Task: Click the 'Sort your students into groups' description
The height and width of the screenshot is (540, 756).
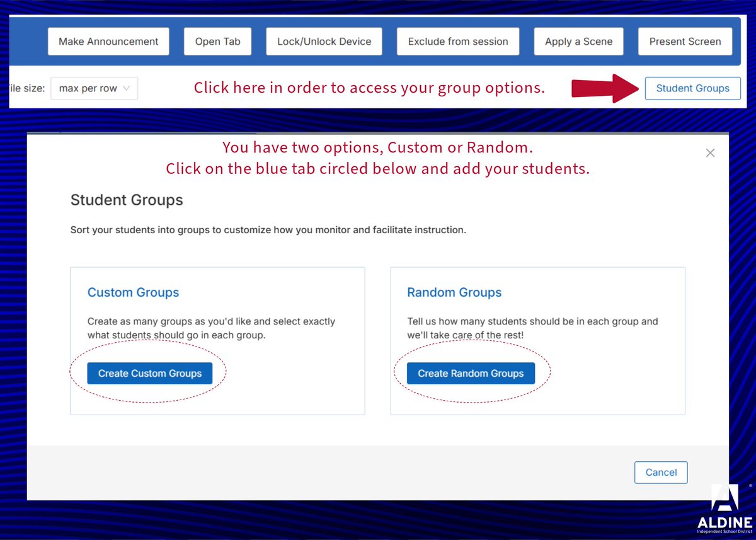Action: tap(268, 230)
